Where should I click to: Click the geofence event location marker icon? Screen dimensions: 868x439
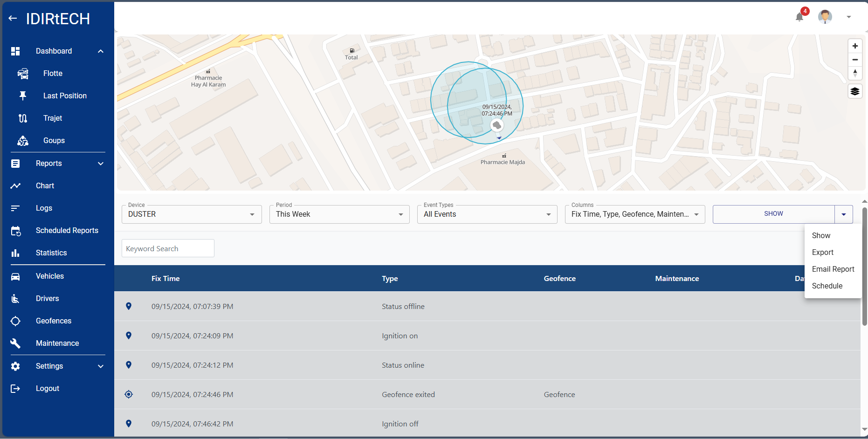pos(129,394)
